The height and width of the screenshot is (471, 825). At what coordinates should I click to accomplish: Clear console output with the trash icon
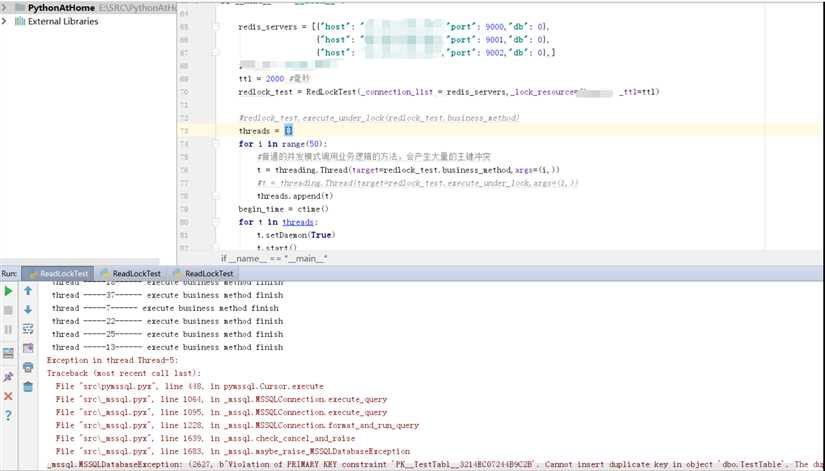point(28,387)
